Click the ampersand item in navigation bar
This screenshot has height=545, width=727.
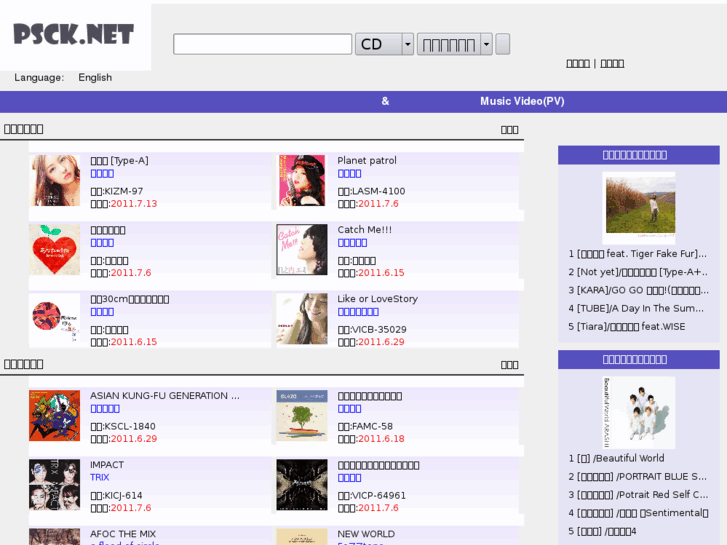(385, 101)
